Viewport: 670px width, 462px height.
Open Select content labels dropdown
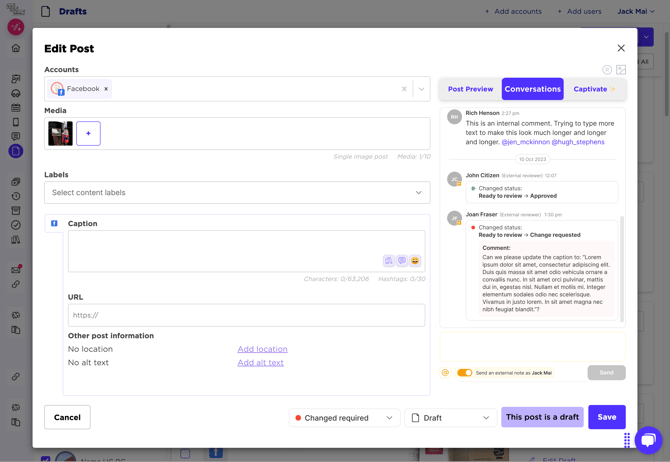pos(237,193)
